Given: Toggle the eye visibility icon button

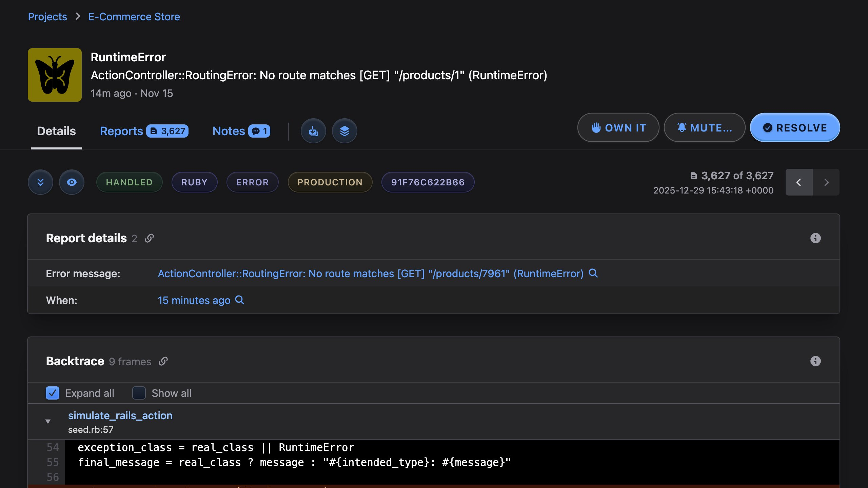Looking at the screenshot, I should click(72, 182).
